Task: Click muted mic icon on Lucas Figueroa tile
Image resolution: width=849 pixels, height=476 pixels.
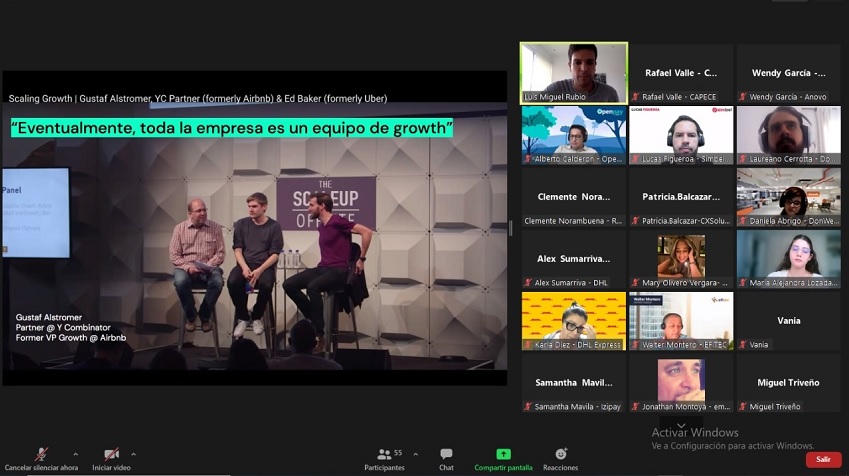Action: pos(636,159)
